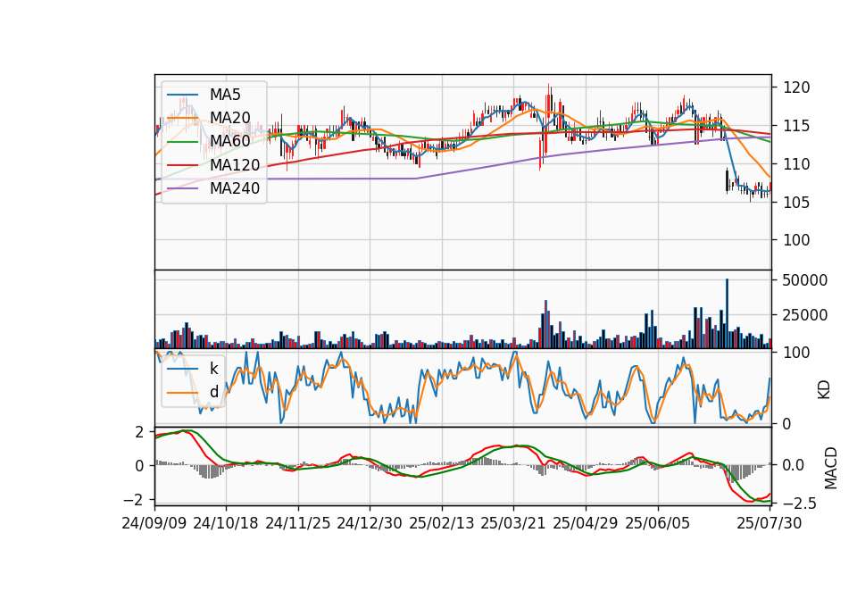Viewport: 857px width, 616px height.
Task: Click the 25/03/21 date label
Action: pyautogui.click(x=513, y=523)
